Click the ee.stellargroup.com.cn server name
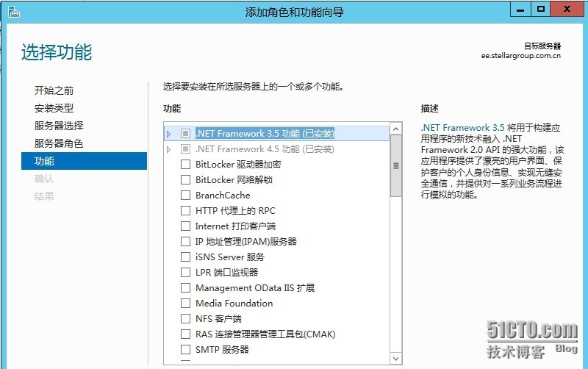 pos(521,56)
